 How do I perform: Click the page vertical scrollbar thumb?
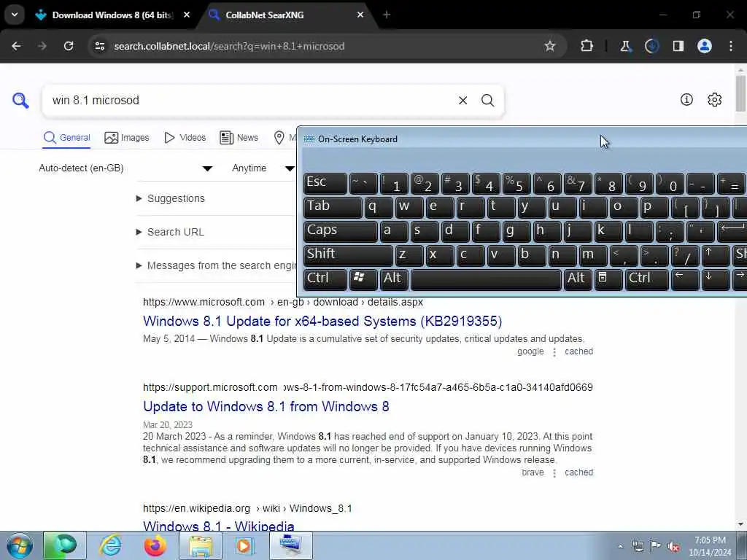(x=740, y=93)
